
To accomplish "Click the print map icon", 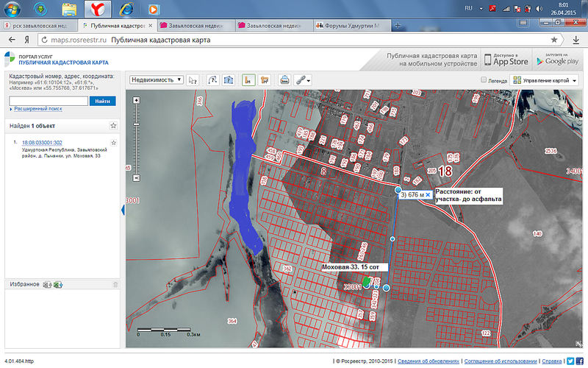I will (284, 80).
